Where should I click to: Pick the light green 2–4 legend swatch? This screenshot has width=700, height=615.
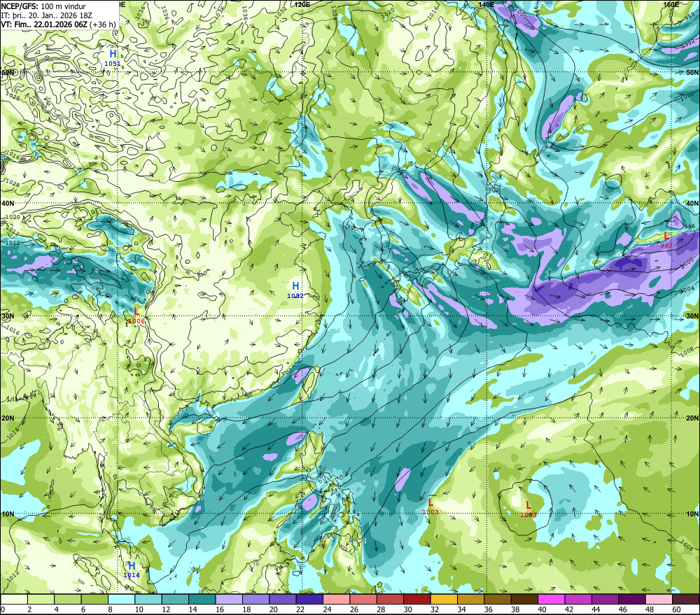(x=41, y=599)
